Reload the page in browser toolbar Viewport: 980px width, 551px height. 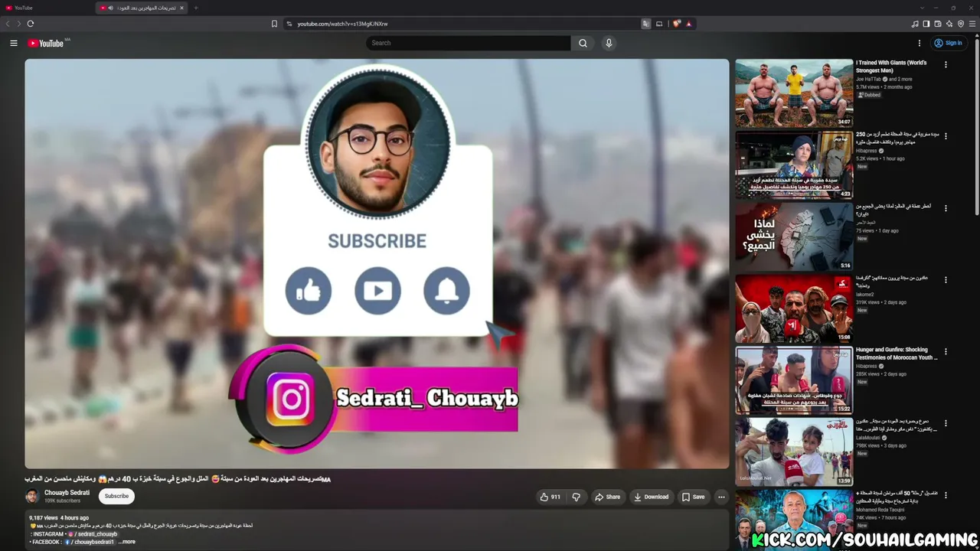(x=31, y=24)
